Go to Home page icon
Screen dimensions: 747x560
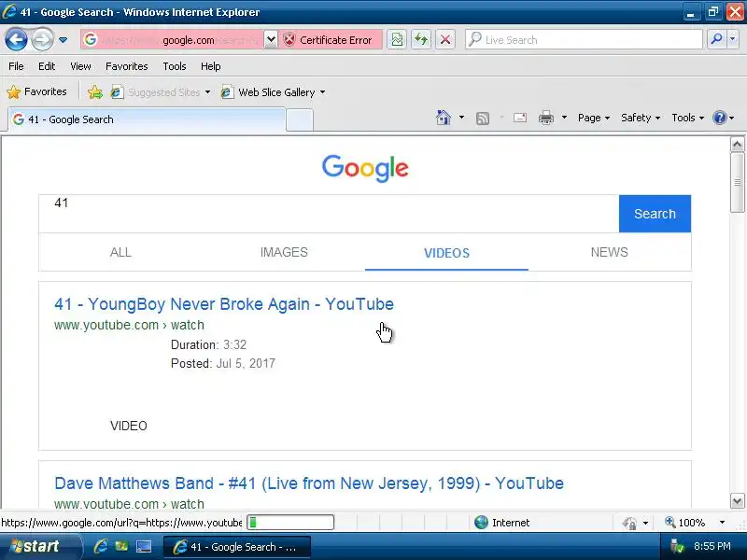point(443,118)
